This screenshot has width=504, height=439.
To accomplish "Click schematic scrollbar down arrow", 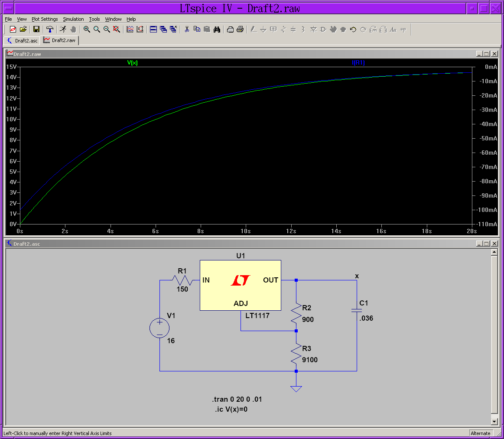I will point(494,422).
